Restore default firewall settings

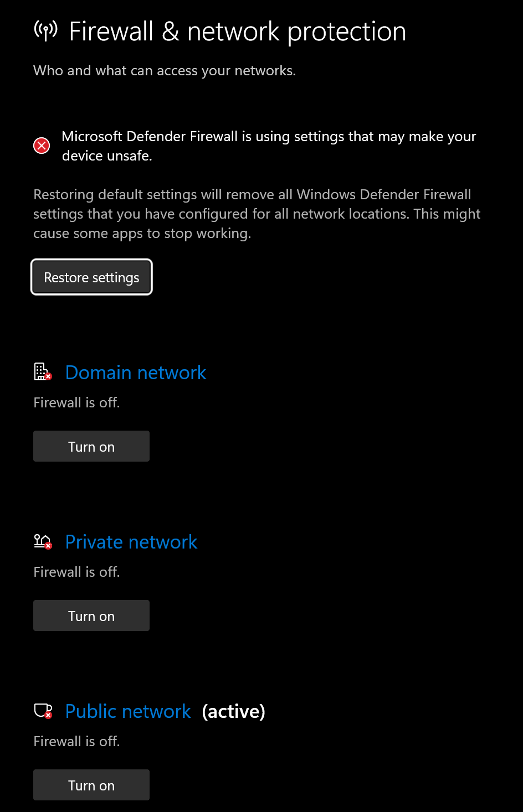point(91,277)
